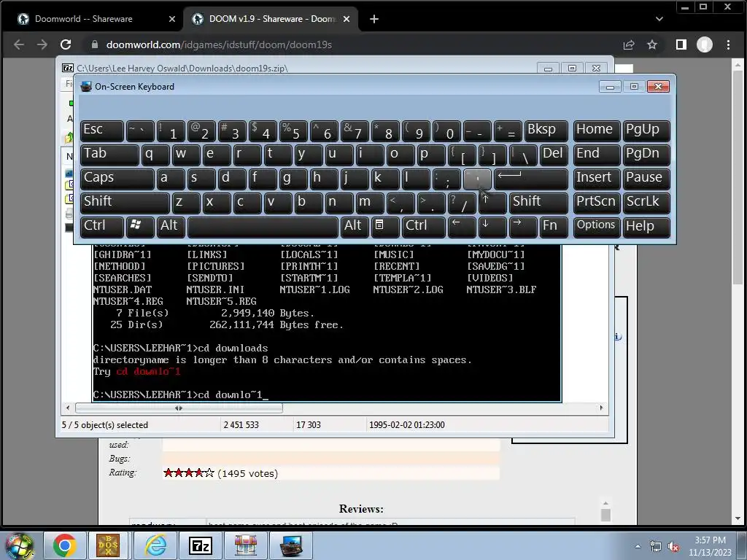Viewport: 747px width, 560px height.
Task: Toggle the left Ctrl key
Action: [x=102, y=226]
